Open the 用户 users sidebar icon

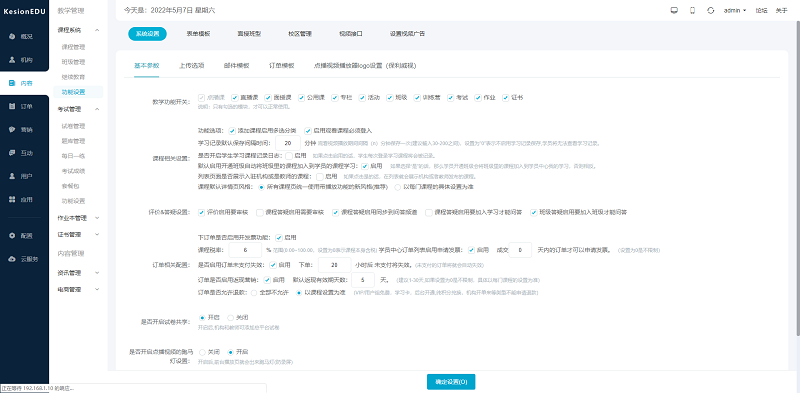tap(12, 176)
